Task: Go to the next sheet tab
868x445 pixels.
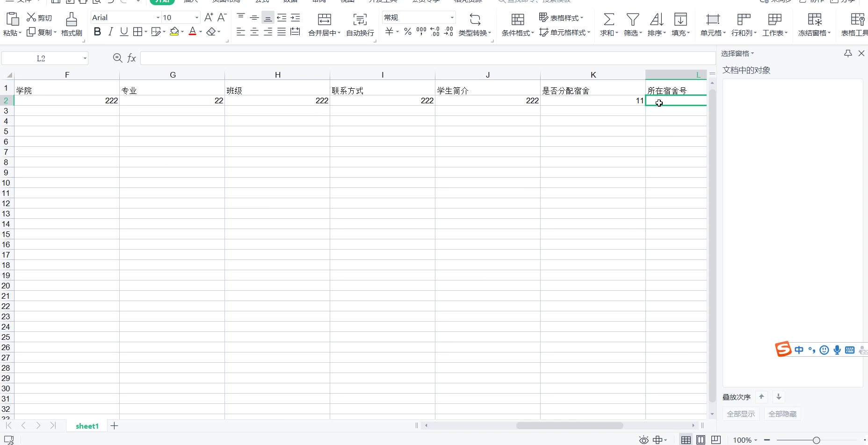Action: (x=38, y=425)
